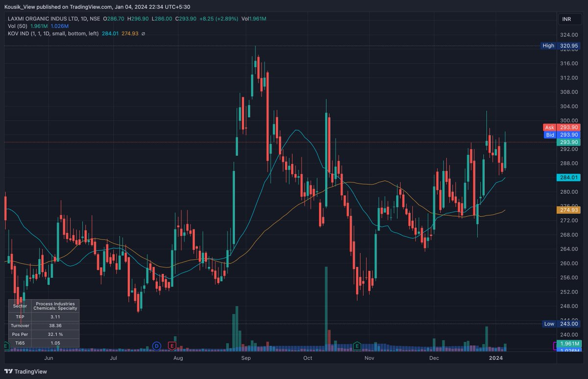This screenshot has width=588, height=379.
Task: Click the TRP value 3.11 cell
Action: [x=54, y=317]
